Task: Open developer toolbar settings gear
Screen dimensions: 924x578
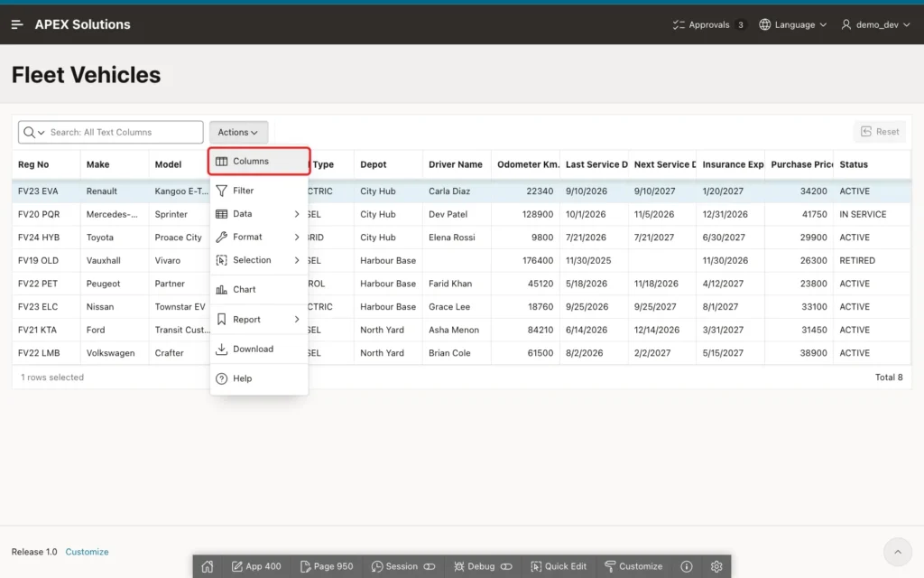Action: click(x=716, y=566)
